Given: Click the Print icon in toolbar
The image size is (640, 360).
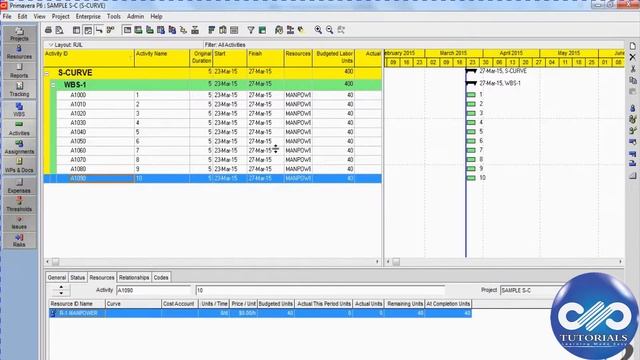Looking at the screenshot, I should pyautogui.click(x=49, y=30).
